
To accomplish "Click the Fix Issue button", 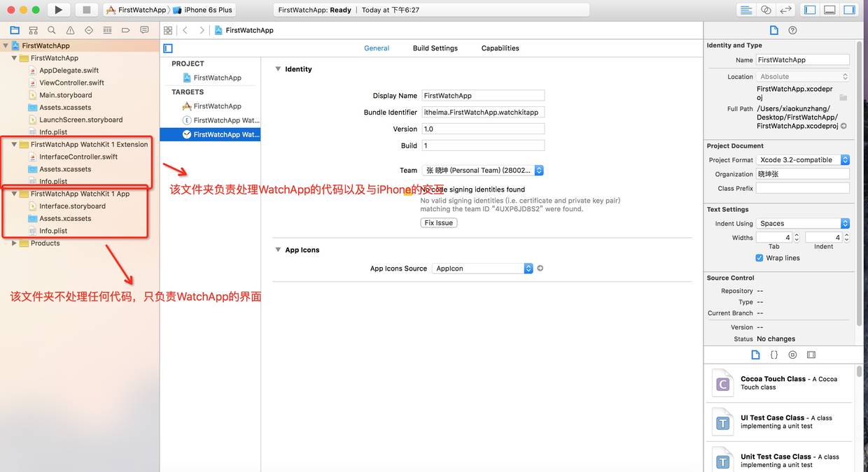I will 439,223.
